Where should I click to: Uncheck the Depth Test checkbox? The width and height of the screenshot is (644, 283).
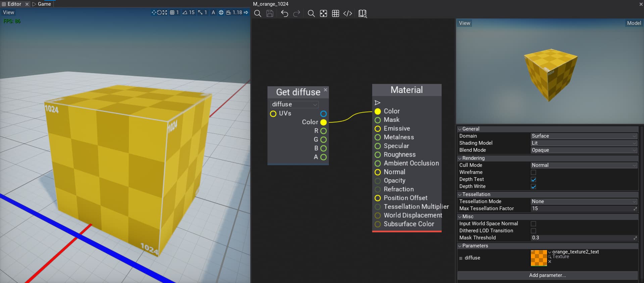point(533,179)
